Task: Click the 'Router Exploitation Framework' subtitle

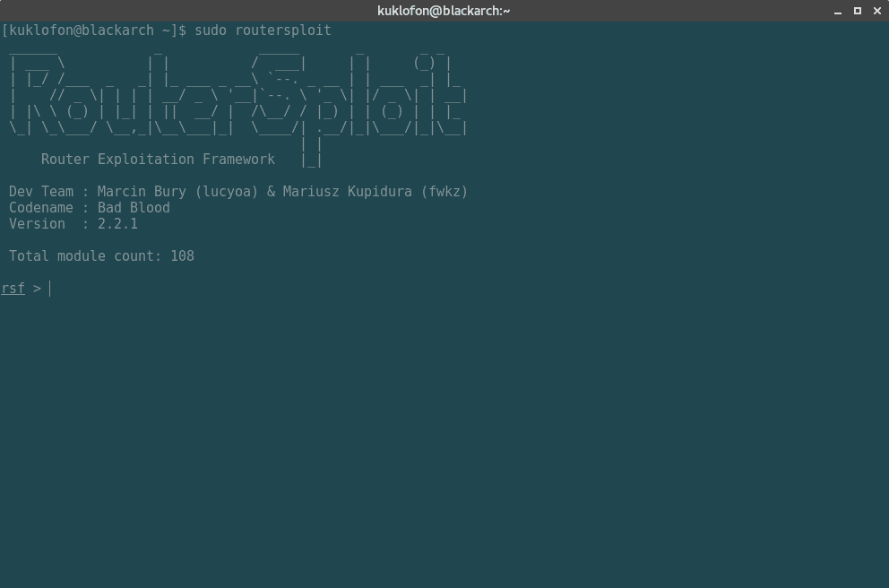Action: [158, 160]
